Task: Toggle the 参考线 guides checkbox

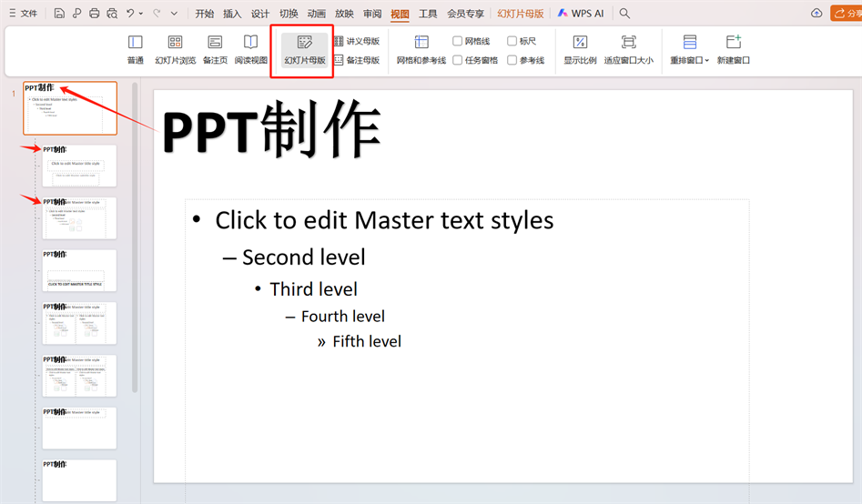Action: coord(512,60)
